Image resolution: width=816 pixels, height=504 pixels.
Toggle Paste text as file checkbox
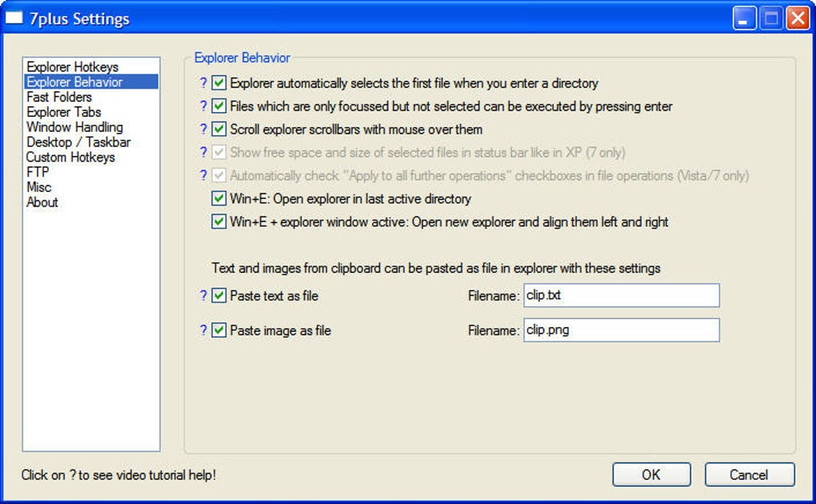coord(219,296)
